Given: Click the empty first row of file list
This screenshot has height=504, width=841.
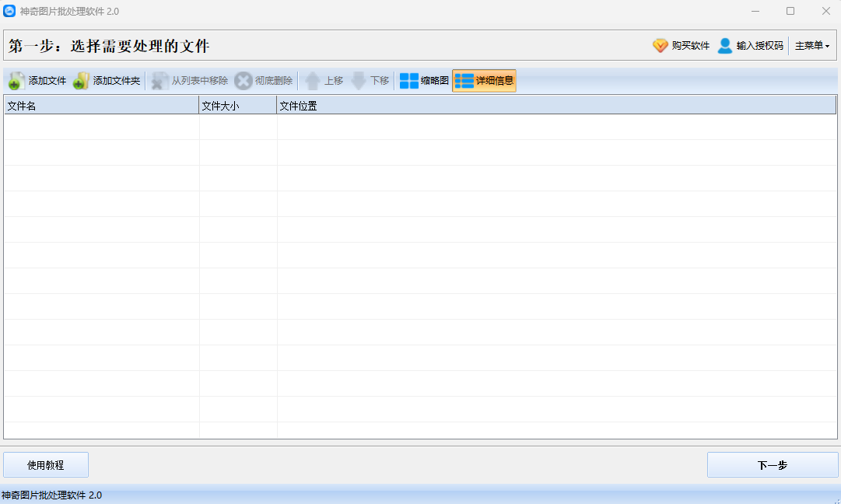Looking at the screenshot, I should [420, 128].
